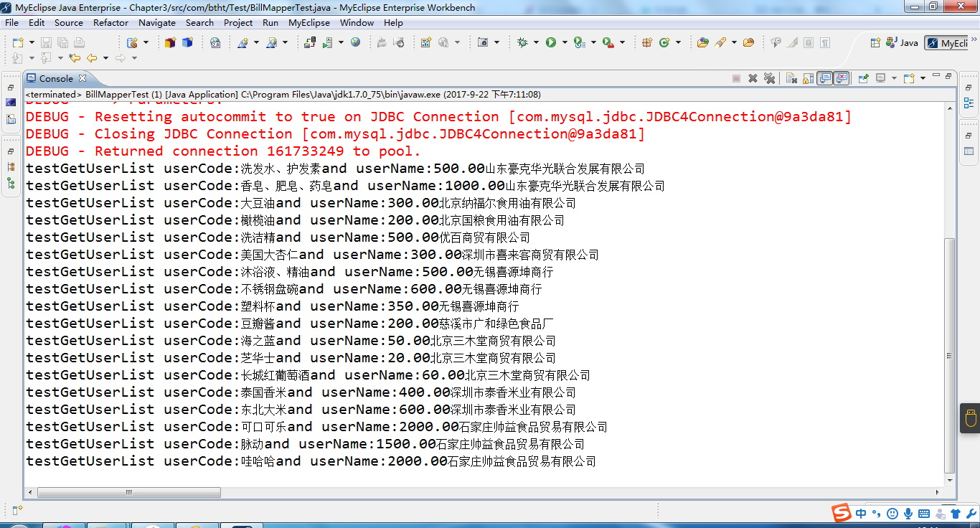
Task: Click the Open Type icon
Action: point(702,42)
